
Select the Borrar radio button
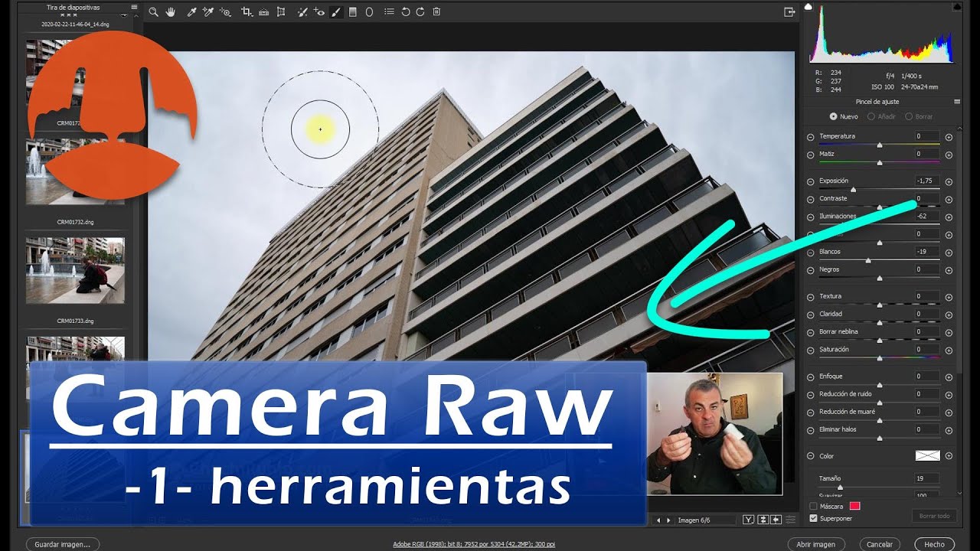pyautogui.click(x=909, y=116)
